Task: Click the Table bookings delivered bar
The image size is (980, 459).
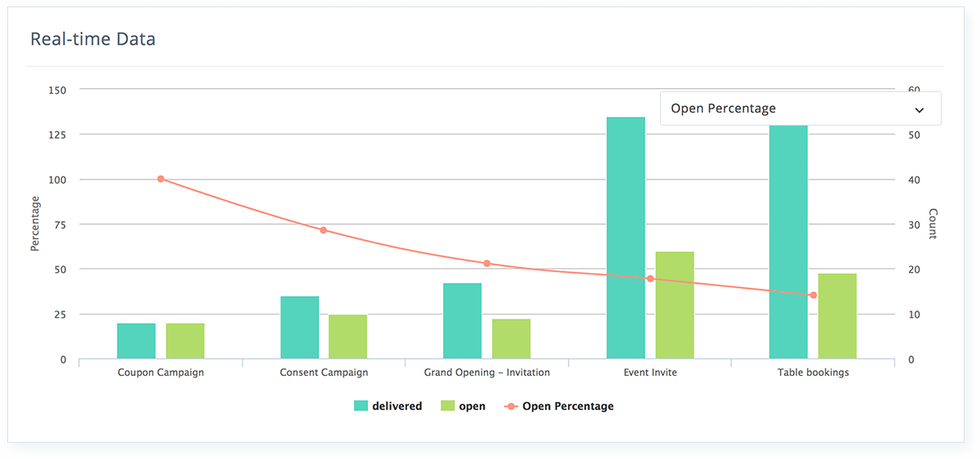Action: tap(788, 242)
